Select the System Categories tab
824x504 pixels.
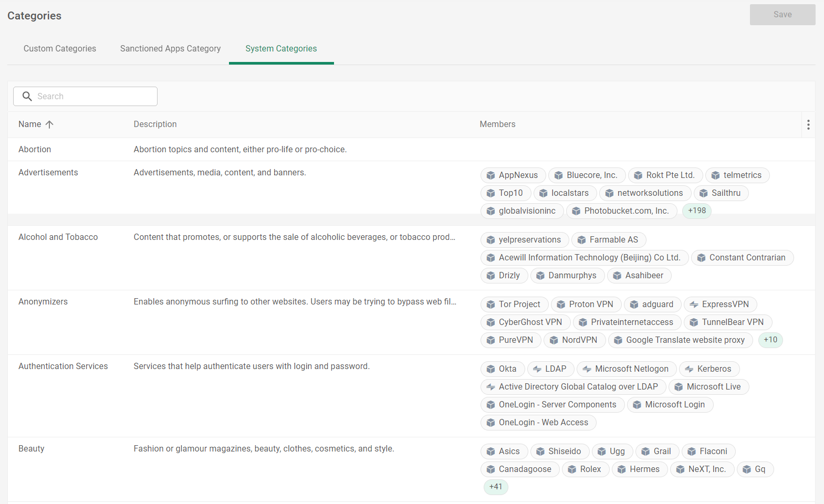point(281,49)
